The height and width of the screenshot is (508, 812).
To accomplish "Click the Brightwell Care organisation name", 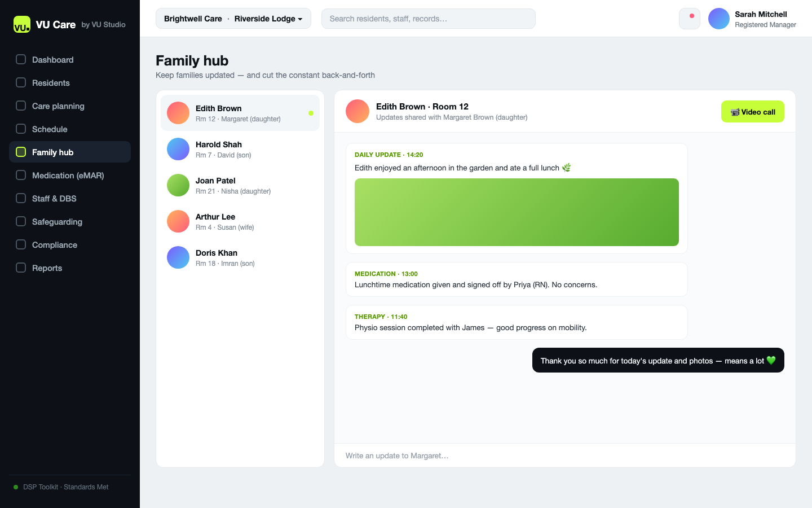I will click(193, 19).
